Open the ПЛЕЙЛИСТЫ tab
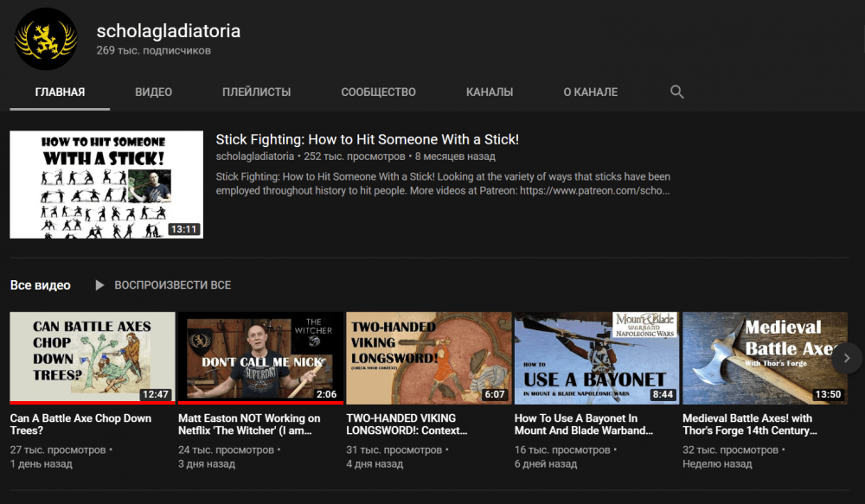Image resolution: width=865 pixels, height=504 pixels. point(256,92)
